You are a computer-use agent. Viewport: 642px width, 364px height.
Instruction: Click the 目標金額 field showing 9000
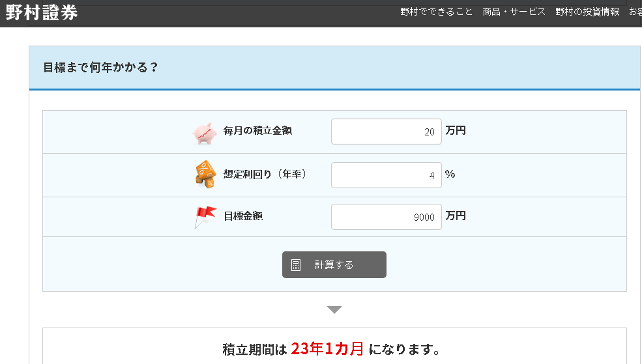click(386, 217)
